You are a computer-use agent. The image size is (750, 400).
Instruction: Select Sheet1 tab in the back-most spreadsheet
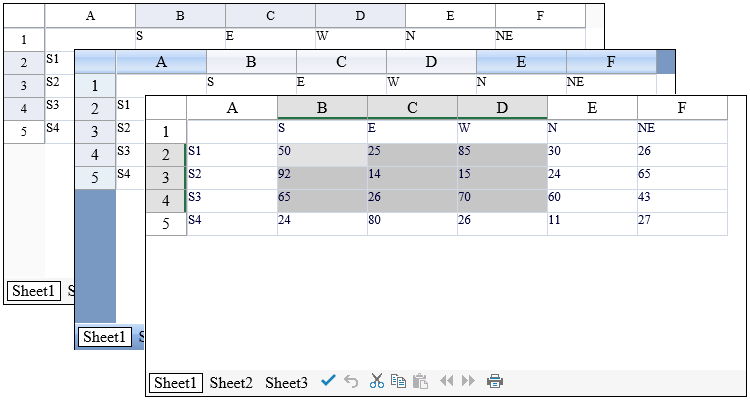(x=33, y=291)
